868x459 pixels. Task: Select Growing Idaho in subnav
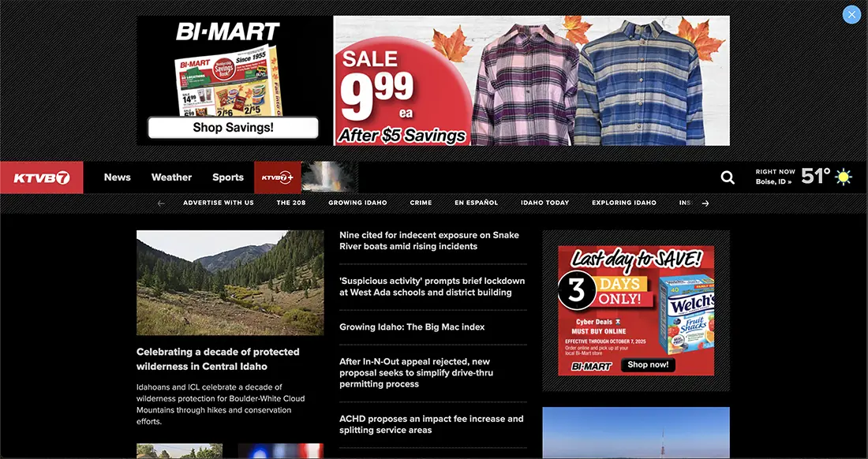[x=357, y=203]
